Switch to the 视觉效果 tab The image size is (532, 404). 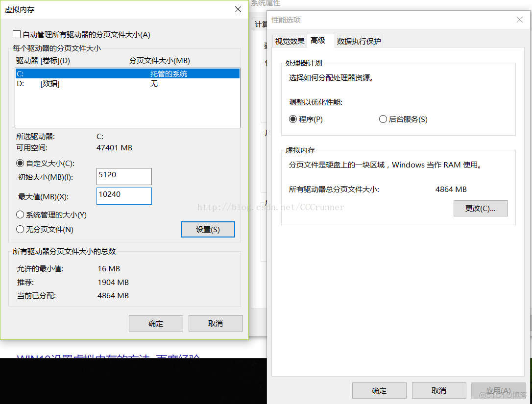[x=290, y=42]
